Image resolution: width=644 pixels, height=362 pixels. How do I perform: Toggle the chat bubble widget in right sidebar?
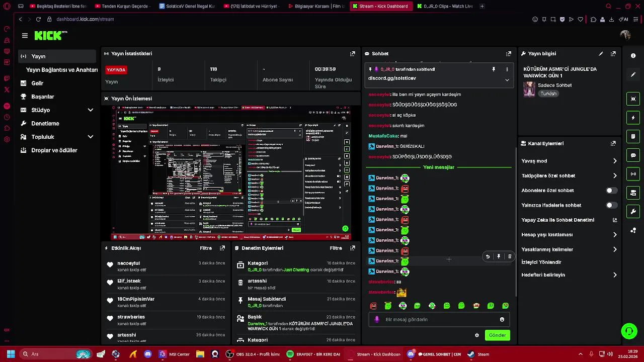[633, 155]
